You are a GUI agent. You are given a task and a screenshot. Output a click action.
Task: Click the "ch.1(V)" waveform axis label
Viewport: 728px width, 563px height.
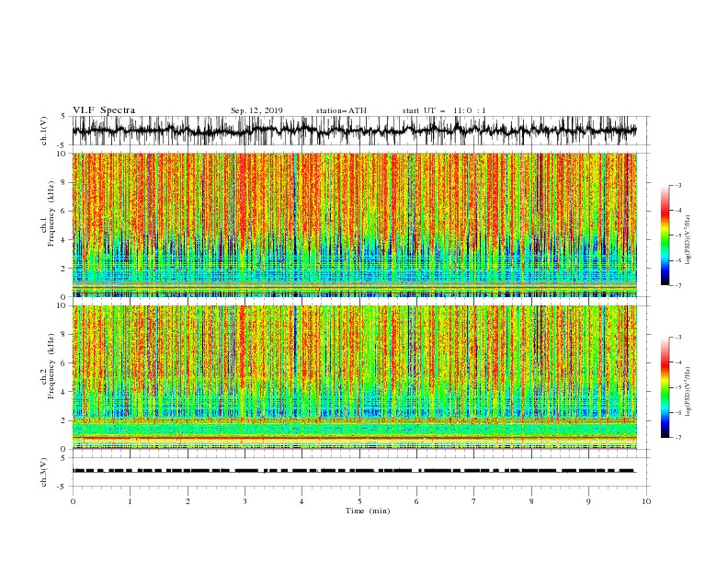tap(44, 131)
